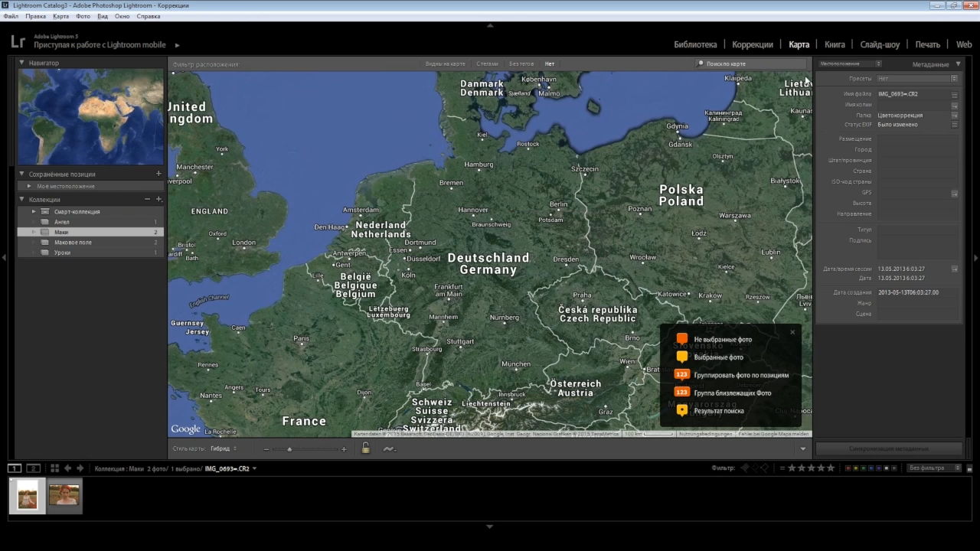This screenshot has width=980, height=551.
Task: Close the map legend overlay
Action: [792, 332]
